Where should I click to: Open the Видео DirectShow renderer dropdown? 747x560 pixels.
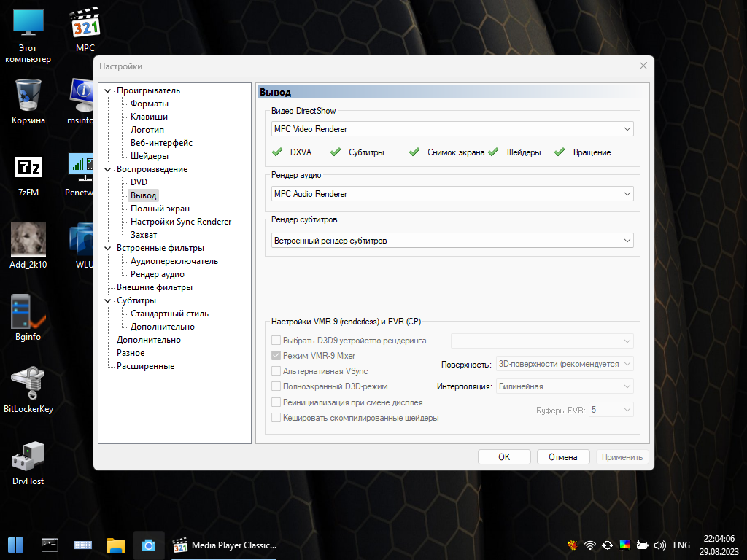click(452, 129)
